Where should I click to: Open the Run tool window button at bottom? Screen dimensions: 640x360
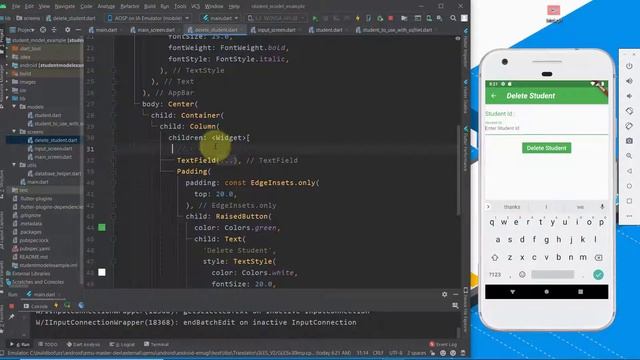pyautogui.click(x=20, y=344)
